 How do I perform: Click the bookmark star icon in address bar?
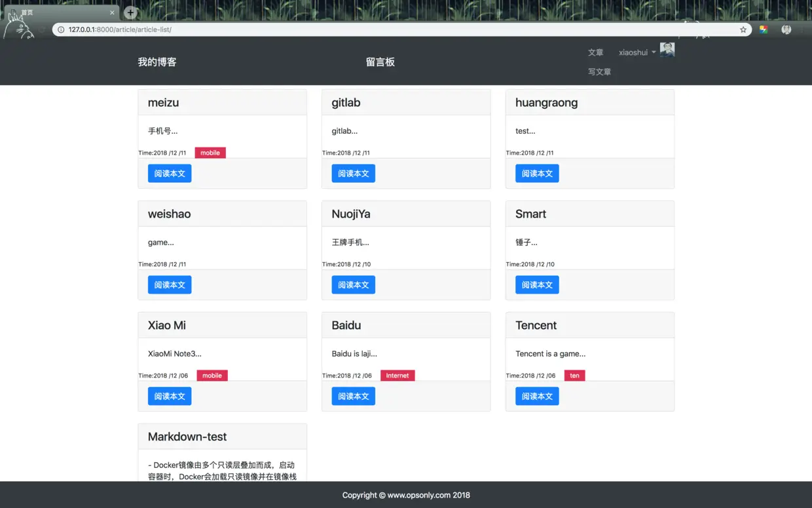(743, 29)
